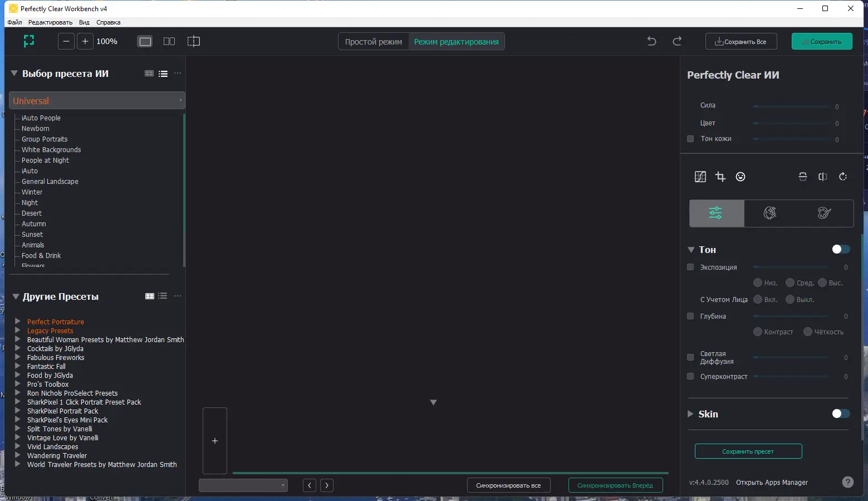Redo the last edit
The height and width of the screenshot is (501, 868).
(677, 41)
